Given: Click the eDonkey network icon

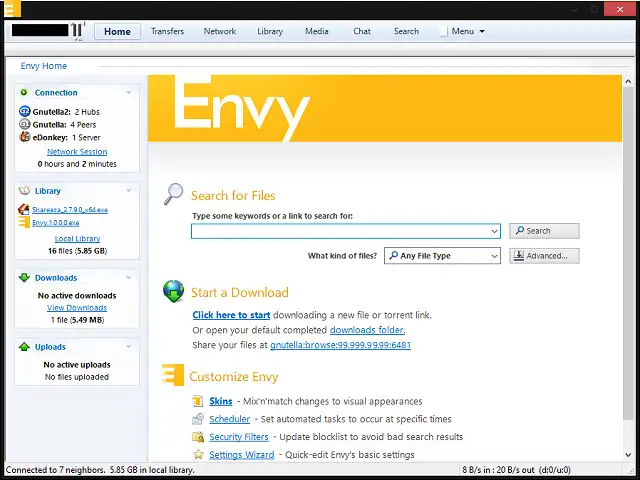Looking at the screenshot, I should click(x=24, y=137).
